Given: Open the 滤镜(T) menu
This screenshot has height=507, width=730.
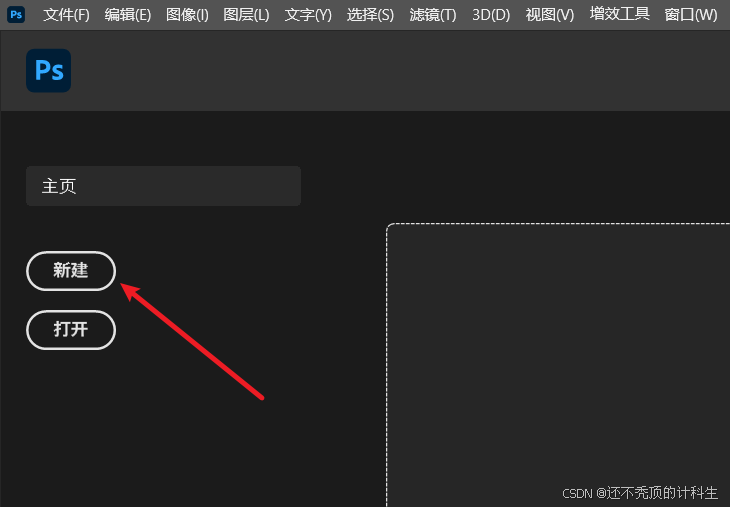Looking at the screenshot, I should pos(433,15).
